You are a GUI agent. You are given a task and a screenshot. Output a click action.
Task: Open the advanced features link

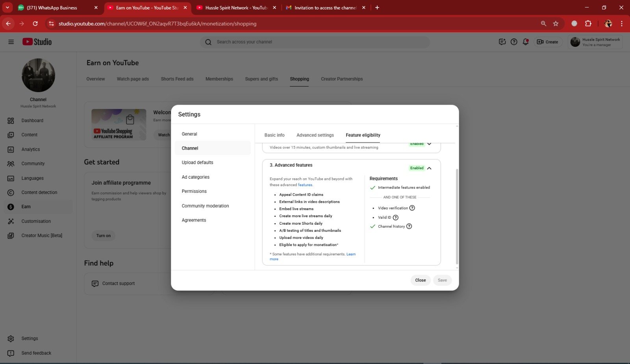tap(305, 185)
